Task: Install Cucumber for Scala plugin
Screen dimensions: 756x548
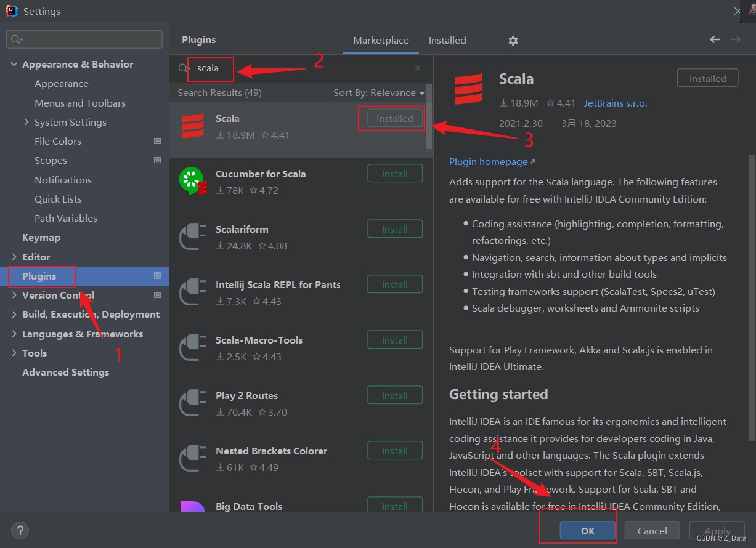Action: coord(395,174)
